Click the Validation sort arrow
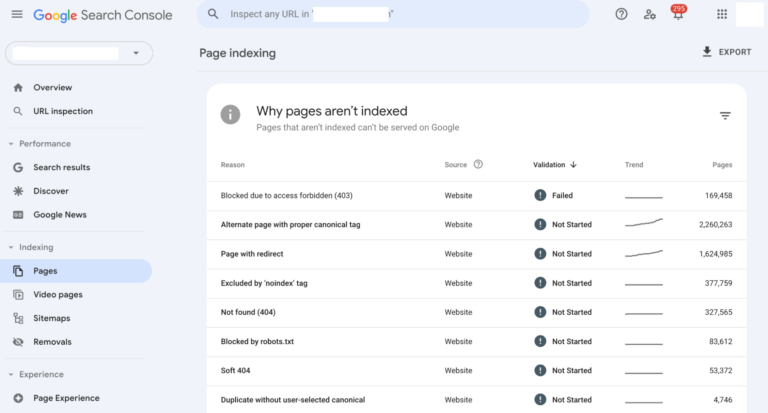768x413 pixels. 574,165
